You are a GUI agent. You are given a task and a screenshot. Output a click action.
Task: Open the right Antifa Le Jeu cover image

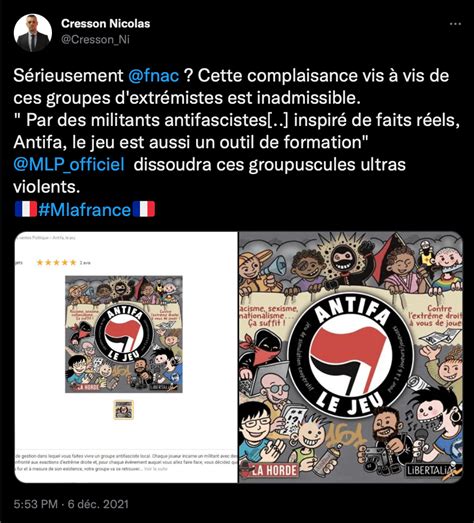pyautogui.click(x=351, y=357)
